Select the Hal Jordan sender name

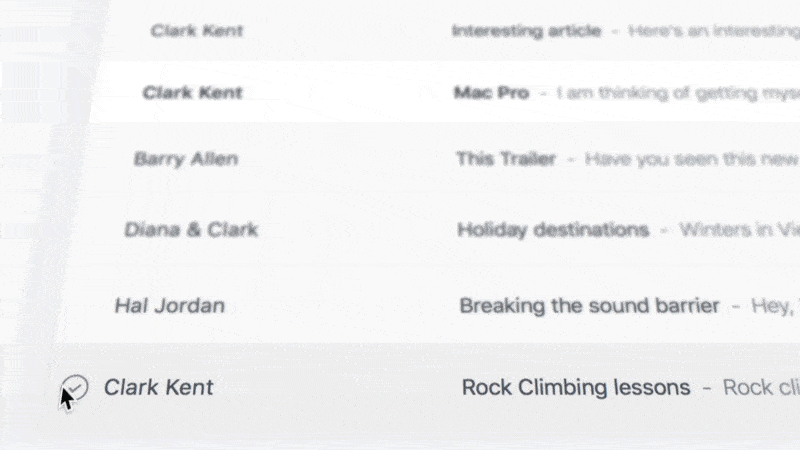pos(169,305)
